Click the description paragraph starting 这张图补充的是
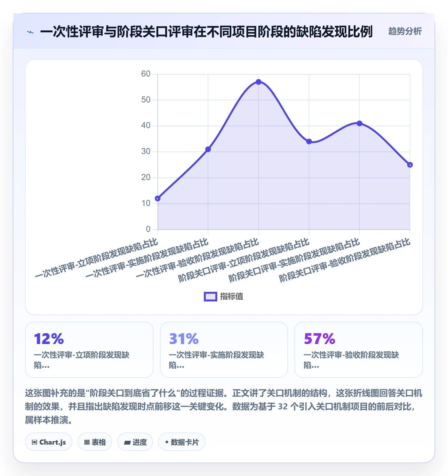Image resolution: width=448 pixels, height=476 pixels. coord(224,406)
